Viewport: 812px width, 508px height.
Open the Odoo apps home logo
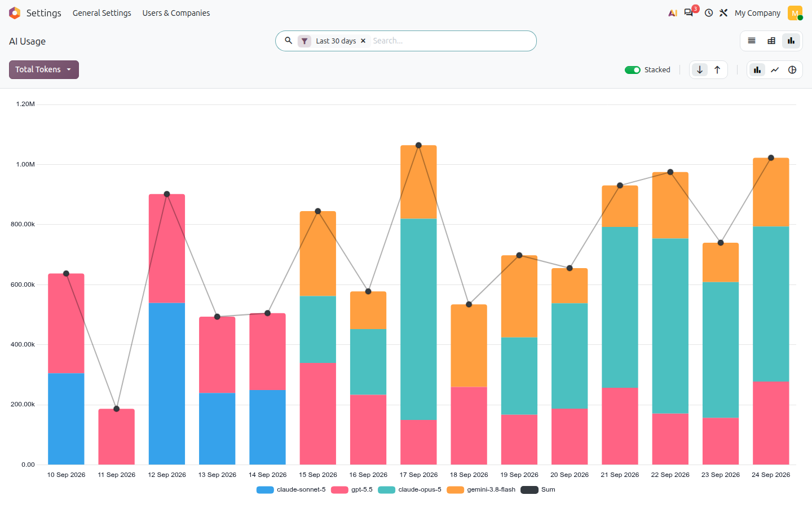pos(15,13)
